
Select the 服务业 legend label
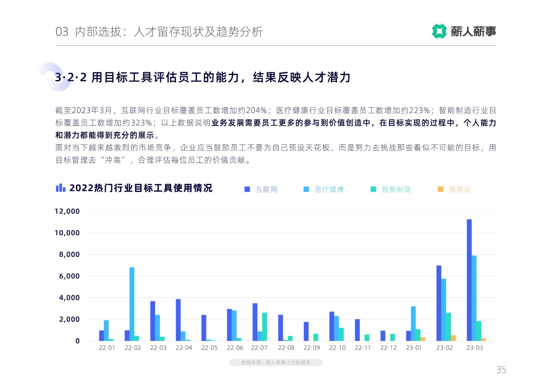[460, 189]
